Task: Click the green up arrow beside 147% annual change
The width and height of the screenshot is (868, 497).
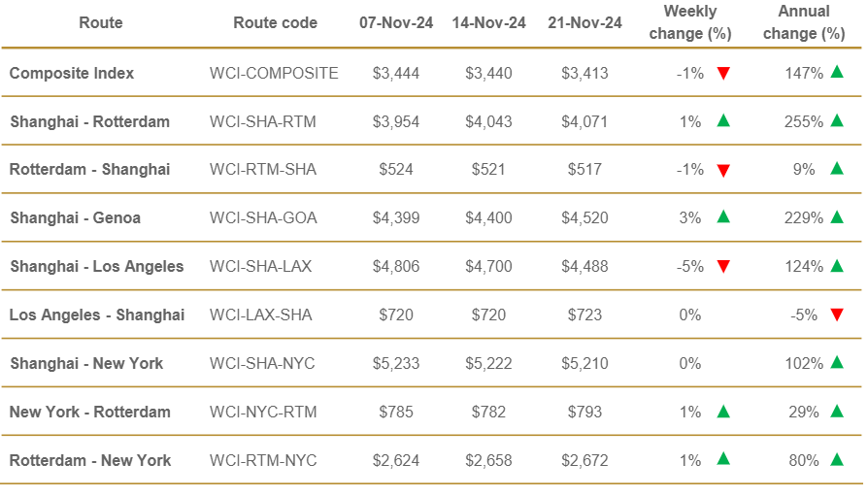Action: 837,72
